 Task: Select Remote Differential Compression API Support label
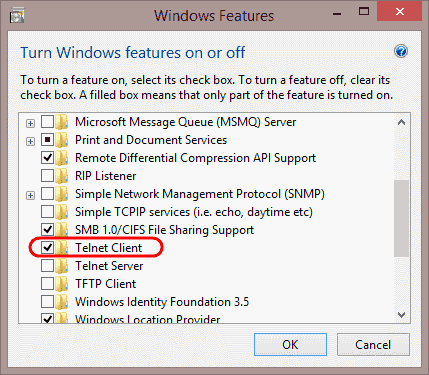(x=195, y=158)
